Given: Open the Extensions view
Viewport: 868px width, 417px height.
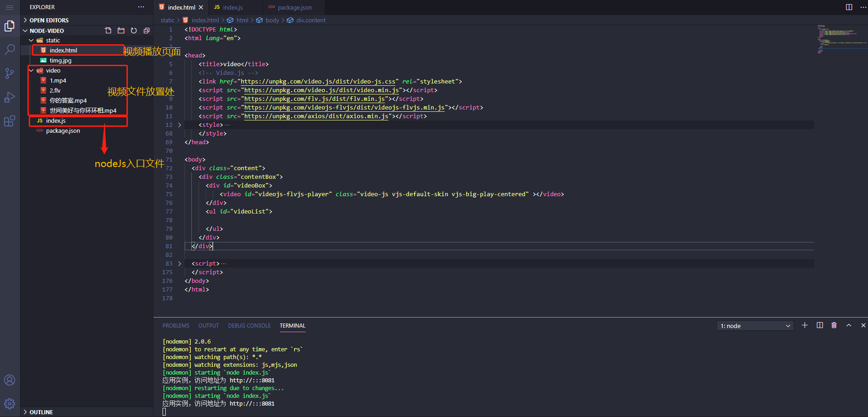Looking at the screenshot, I should click(10, 121).
